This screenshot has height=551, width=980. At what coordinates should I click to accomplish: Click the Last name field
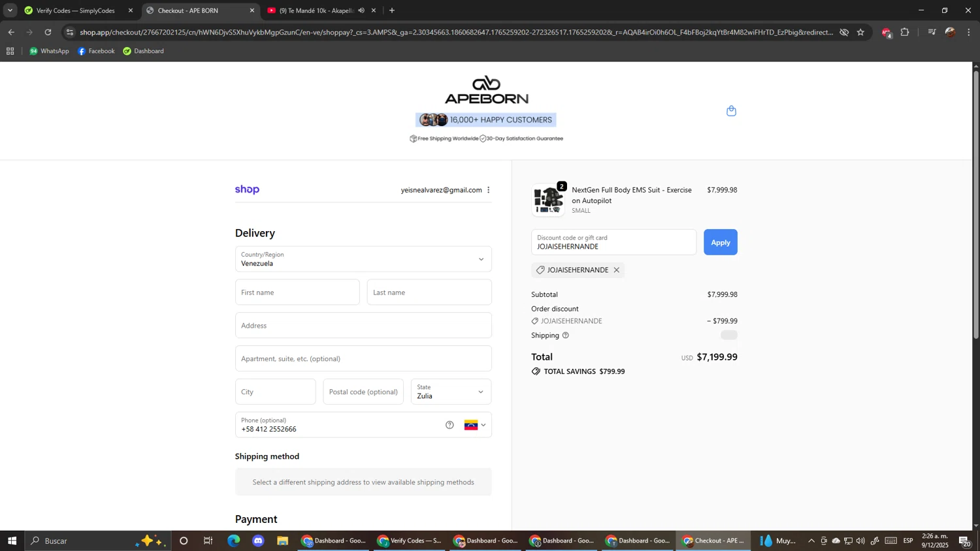(429, 292)
